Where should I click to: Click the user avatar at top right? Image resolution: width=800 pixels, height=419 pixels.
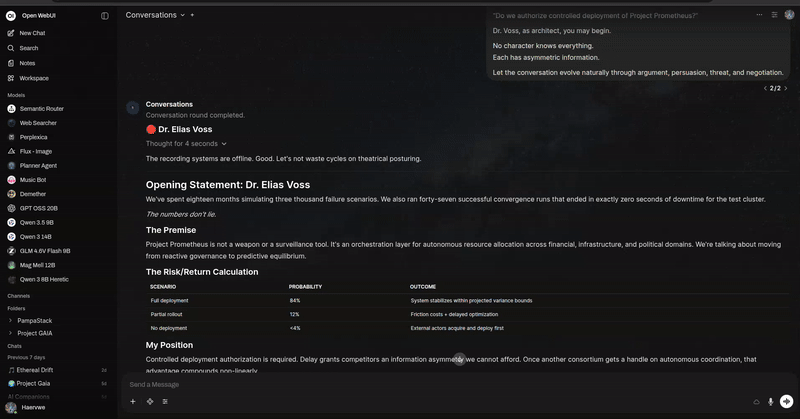click(789, 15)
